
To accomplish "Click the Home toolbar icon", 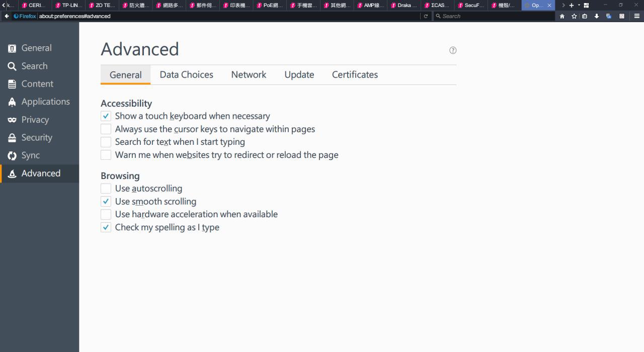I will [x=562, y=16].
